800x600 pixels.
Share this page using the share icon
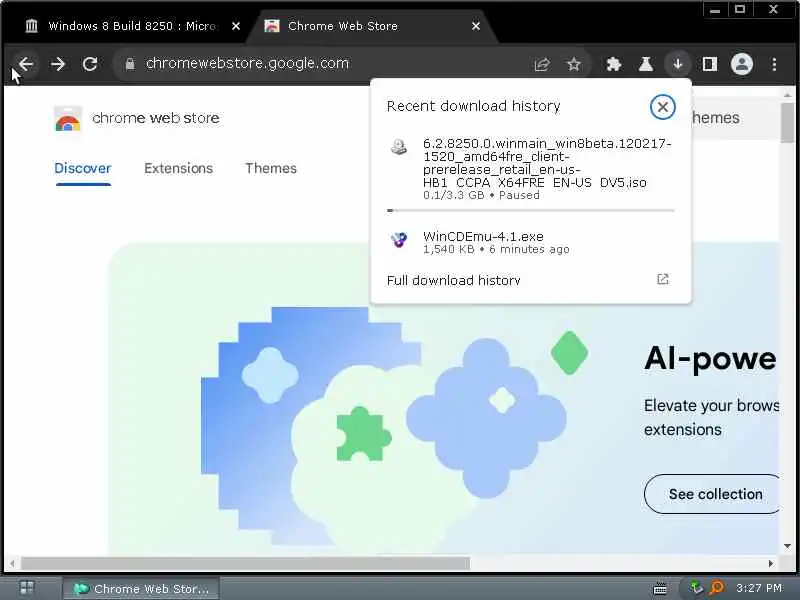542,64
